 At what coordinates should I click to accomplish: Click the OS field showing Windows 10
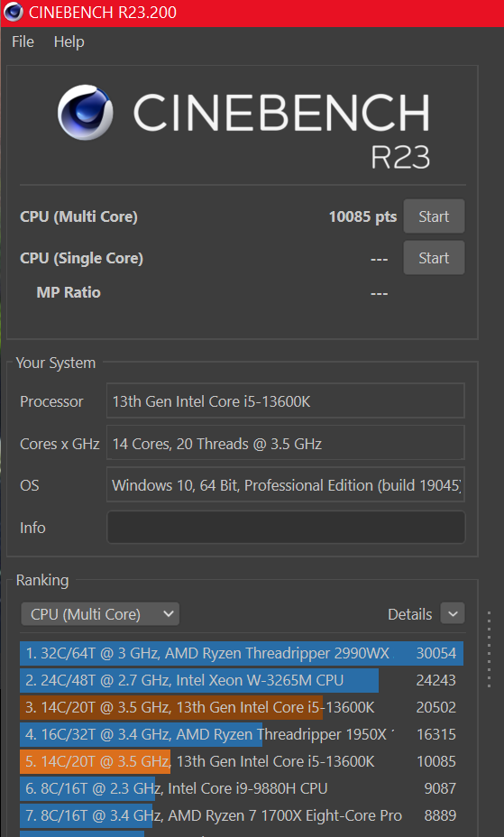(x=285, y=484)
